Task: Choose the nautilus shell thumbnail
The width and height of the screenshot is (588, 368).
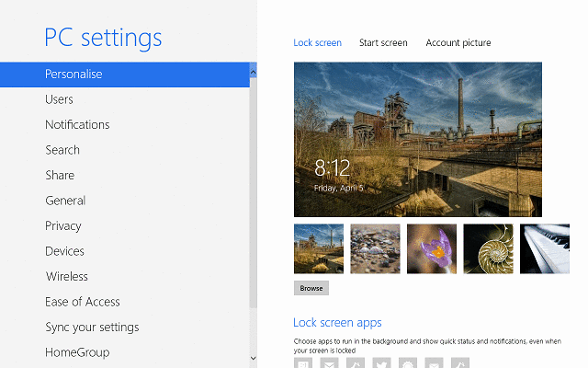Action: [x=488, y=248]
